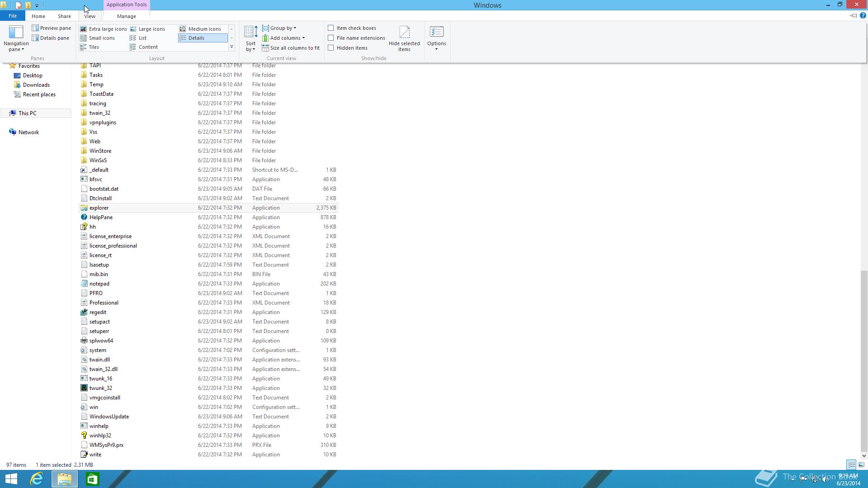The width and height of the screenshot is (868, 488).
Task: Switch layout to Extra large icons
Action: click(103, 29)
